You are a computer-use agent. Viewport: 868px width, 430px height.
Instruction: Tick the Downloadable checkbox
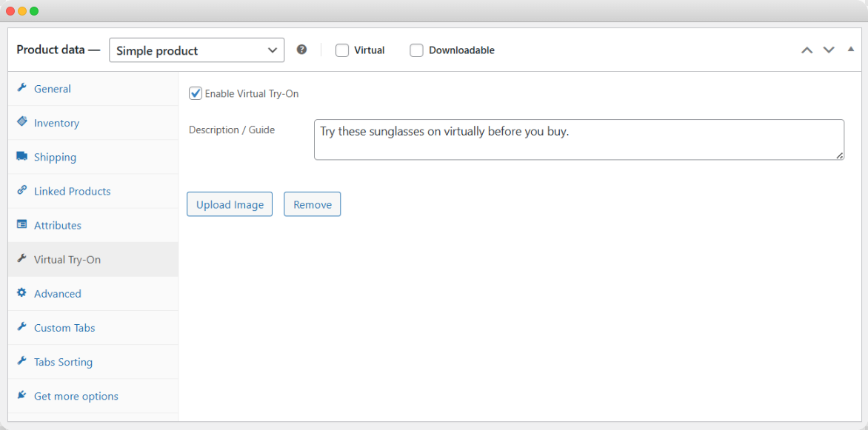click(416, 50)
